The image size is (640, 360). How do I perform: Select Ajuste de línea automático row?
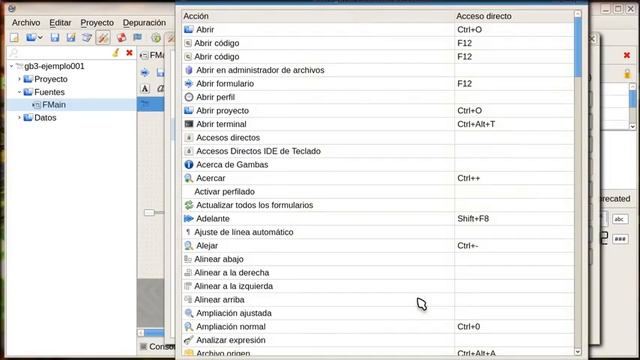378,232
